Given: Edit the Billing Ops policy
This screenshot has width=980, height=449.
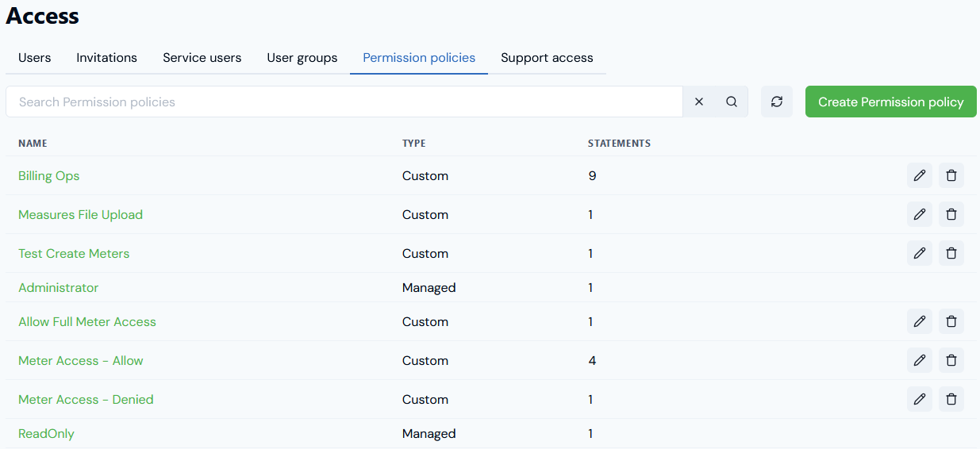Looking at the screenshot, I should tap(920, 175).
